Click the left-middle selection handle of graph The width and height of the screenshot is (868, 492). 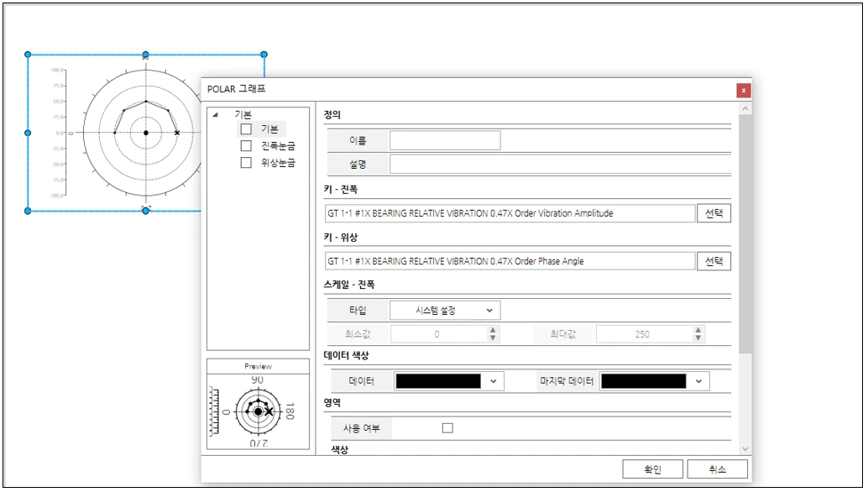tap(28, 133)
